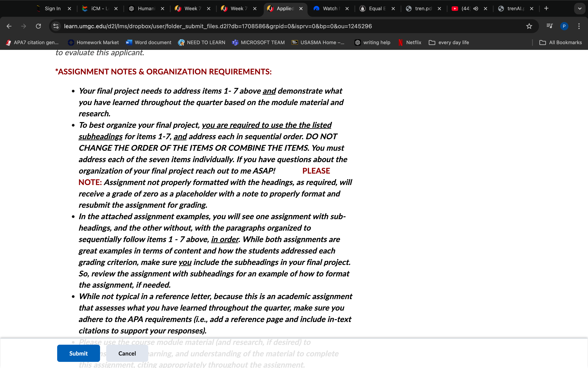The image size is (588, 368).
Task: Open MICROSOFT TEAM bookmark
Action: pyautogui.click(x=258, y=43)
